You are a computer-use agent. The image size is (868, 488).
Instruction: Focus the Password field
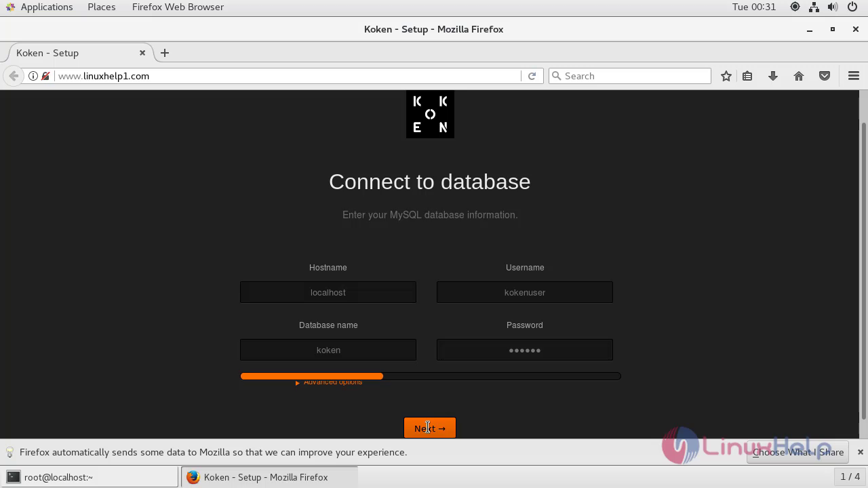pyautogui.click(x=525, y=350)
